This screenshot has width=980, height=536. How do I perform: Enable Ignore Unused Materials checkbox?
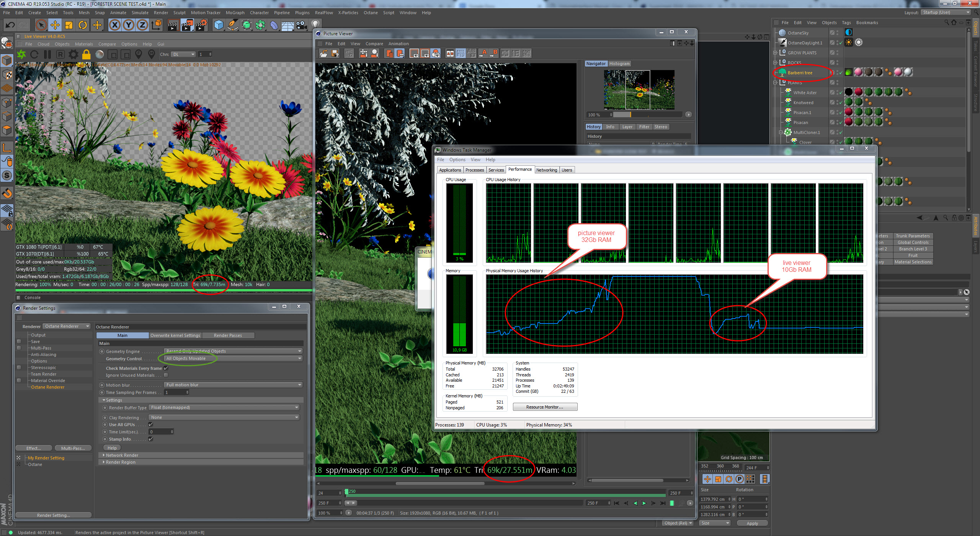pyautogui.click(x=166, y=375)
